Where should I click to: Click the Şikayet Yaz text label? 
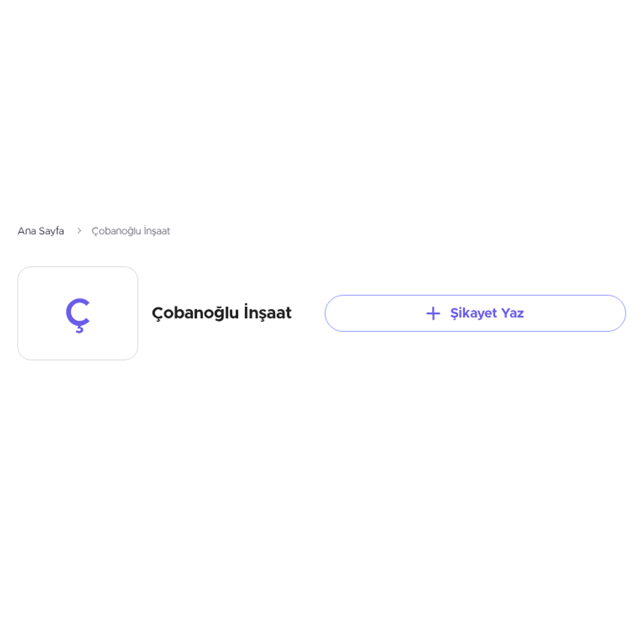point(487,313)
